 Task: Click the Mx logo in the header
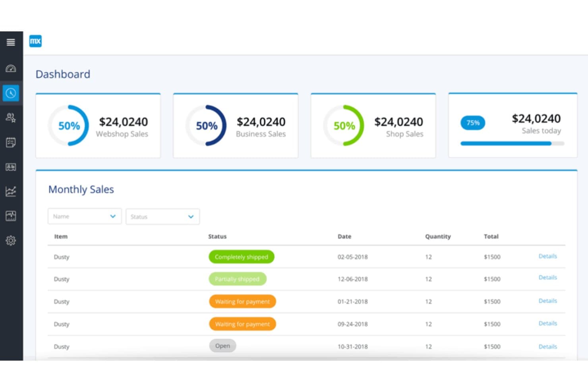(x=35, y=41)
